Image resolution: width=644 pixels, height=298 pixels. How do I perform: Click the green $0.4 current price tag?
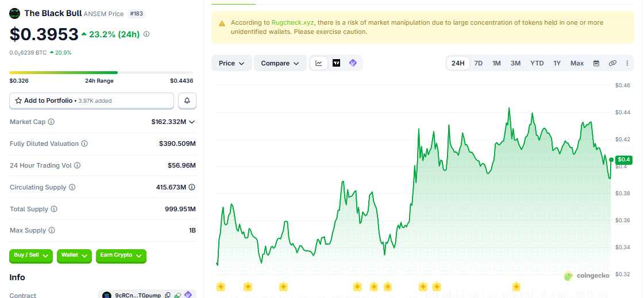tap(624, 159)
